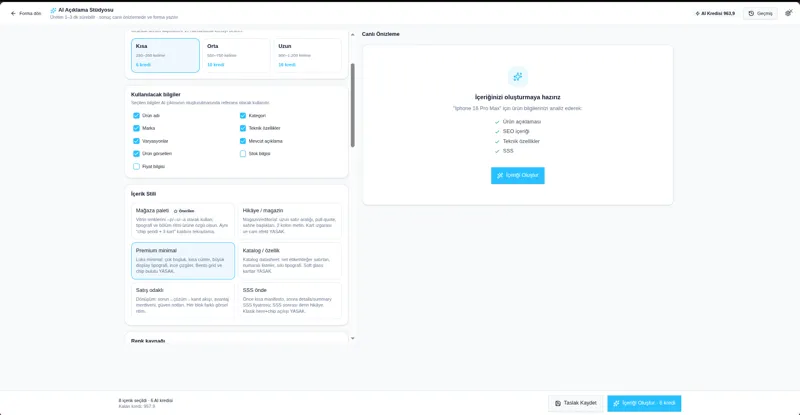Choose the Mağaza paleti style card
800x415 pixels.
(x=183, y=221)
